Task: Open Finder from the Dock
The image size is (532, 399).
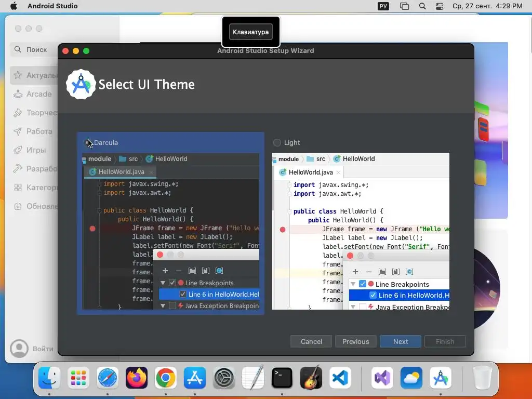Action: (49, 378)
